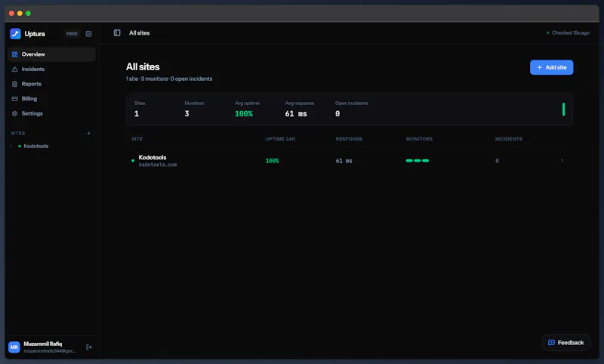This screenshot has width=604, height=364.
Task: Click the Incidents warning triangle icon
Action: coord(14,69)
